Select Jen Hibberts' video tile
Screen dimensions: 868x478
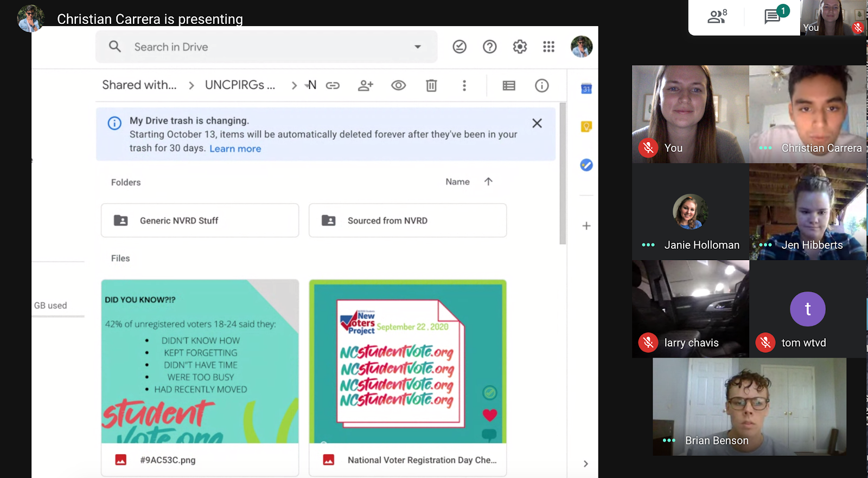[x=808, y=211]
